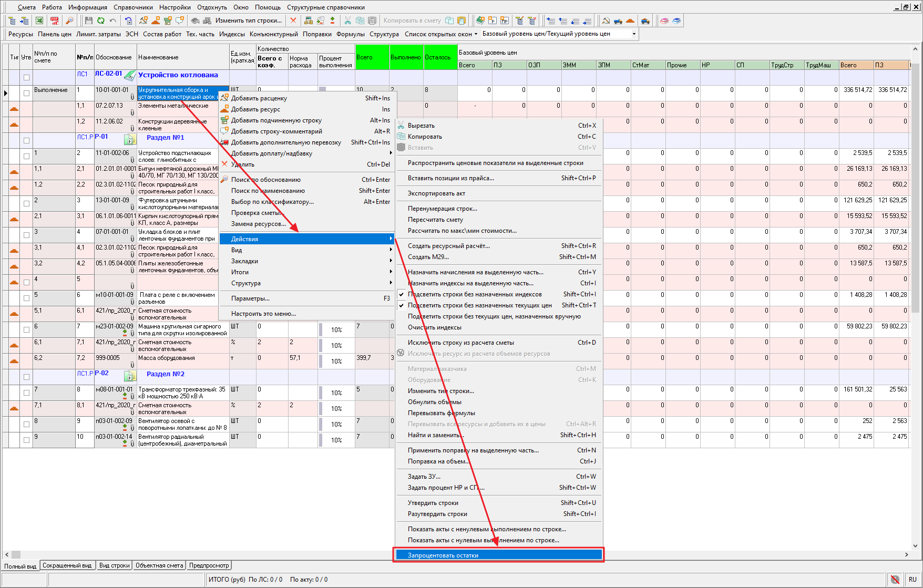Viewport: 923px width, 588px height.
Task: Switch to the 'Объектная смета' tab
Action: (x=159, y=565)
